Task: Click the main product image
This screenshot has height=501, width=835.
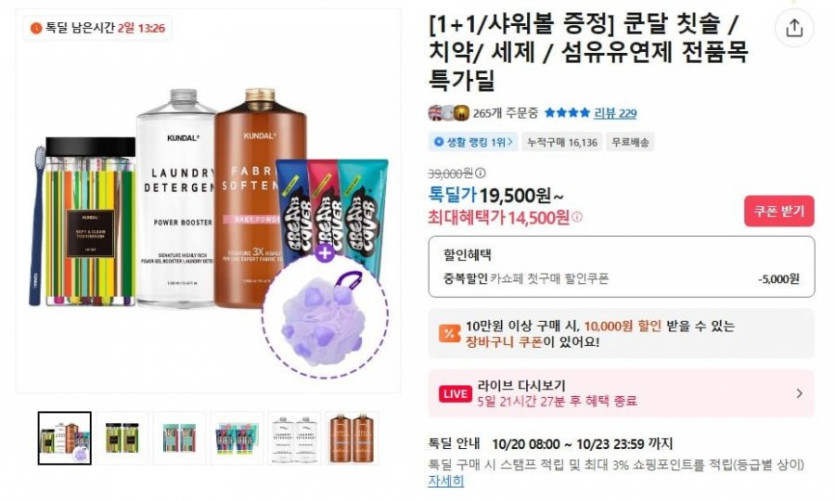Action: tap(208, 201)
